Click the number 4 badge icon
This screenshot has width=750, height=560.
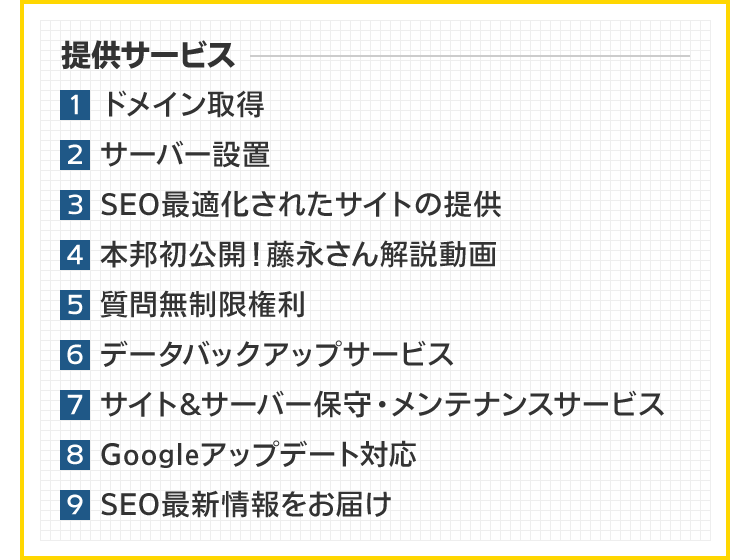click(x=75, y=255)
